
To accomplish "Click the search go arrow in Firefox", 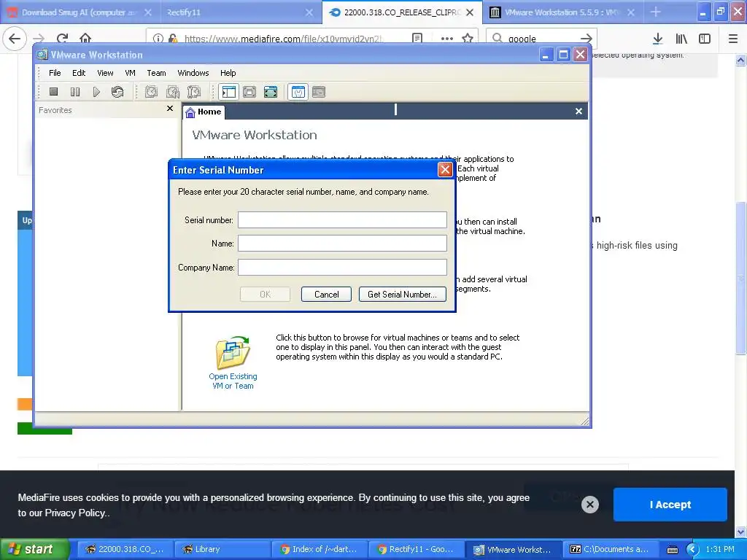I will point(587,39).
